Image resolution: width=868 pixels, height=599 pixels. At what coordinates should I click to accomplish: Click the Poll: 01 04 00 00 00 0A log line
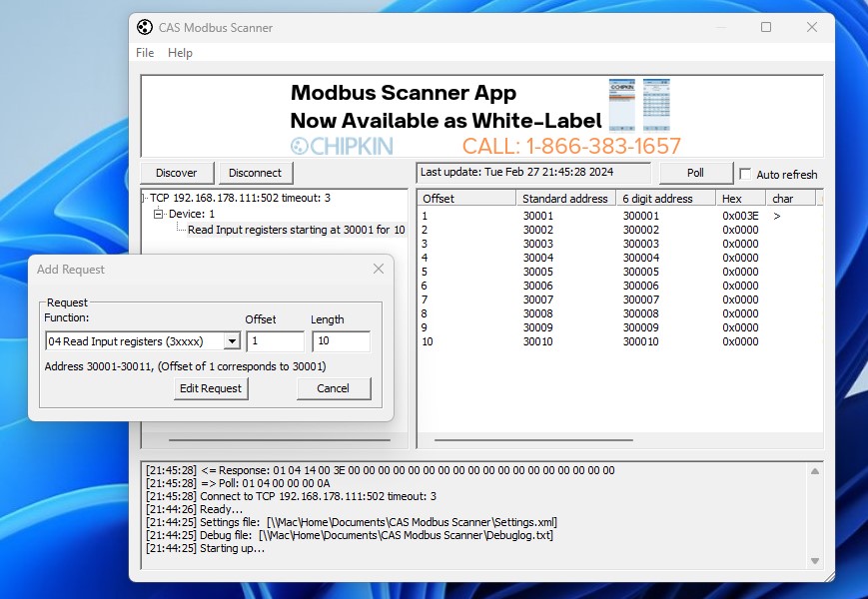point(238,483)
